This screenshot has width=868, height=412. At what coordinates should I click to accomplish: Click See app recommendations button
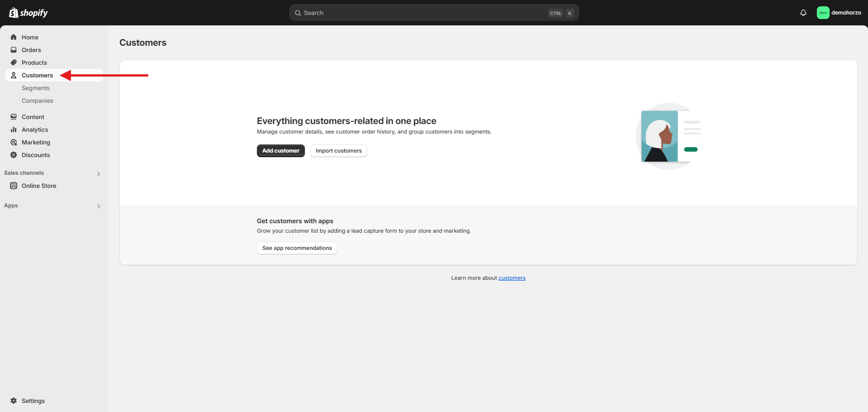pyautogui.click(x=297, y=248)
